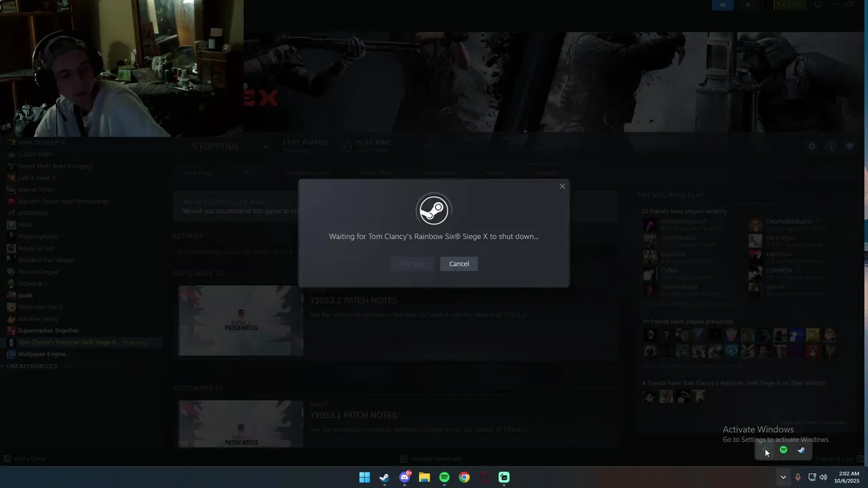Viewport: 868px width, 488px height.
Task: Click the Grand Theft Auto V Legacy icon
Action: (x=12, y=166)
